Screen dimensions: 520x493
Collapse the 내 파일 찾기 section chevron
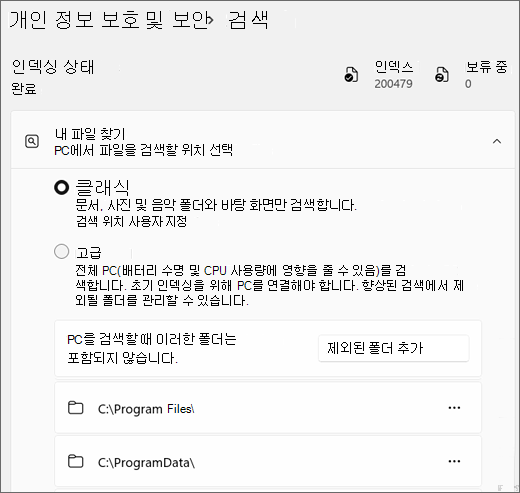(497, 141)
